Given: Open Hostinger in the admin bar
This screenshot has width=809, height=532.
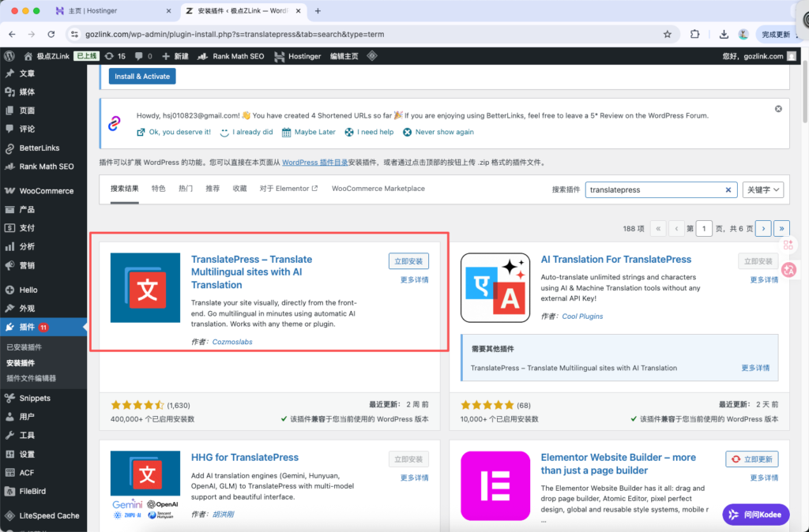Looking at the screenshot, I should (x=298, y=56).
